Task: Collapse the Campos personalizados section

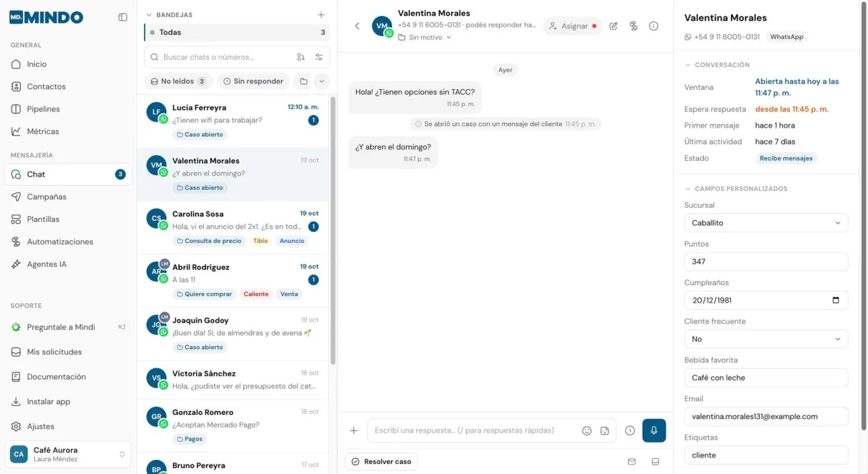Action: pyautogui.click(x=736, y=189)
